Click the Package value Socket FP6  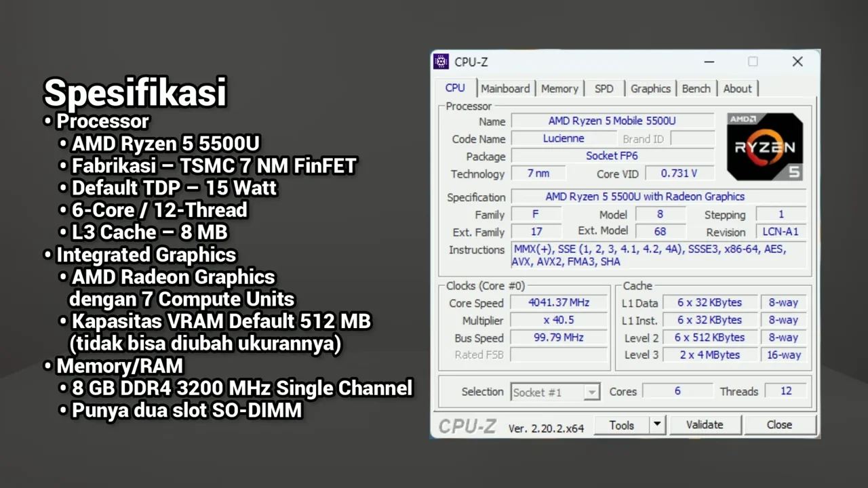(612, 156)
